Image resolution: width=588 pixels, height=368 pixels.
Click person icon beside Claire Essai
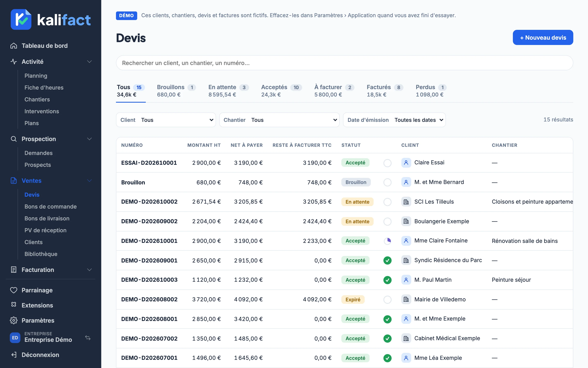[406, 163]
